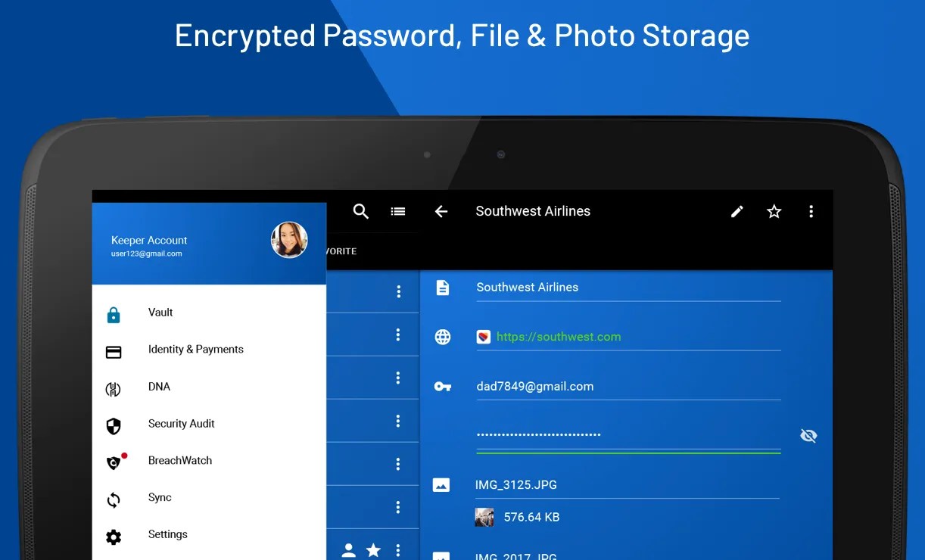Edit record with the pencil icon
925x560 pixels.
(737, 212)
